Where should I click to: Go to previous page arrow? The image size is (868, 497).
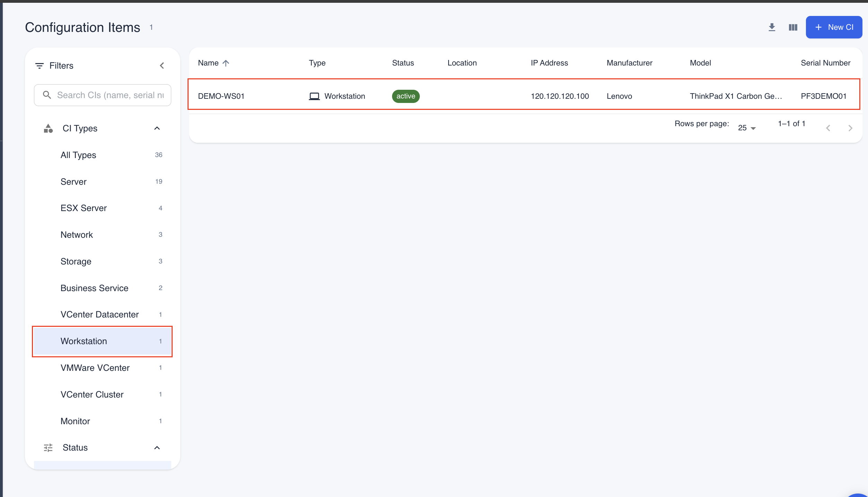point(828,128)
